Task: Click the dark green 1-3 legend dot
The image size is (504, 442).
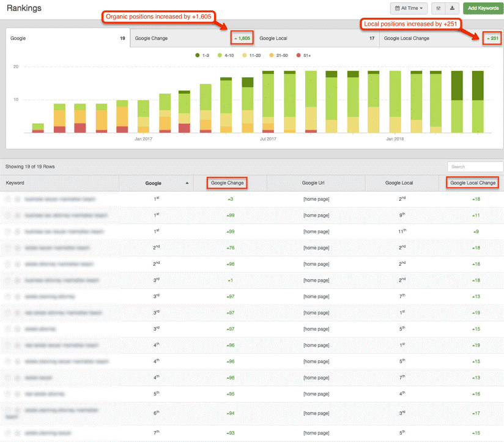Action: (198, 55)
